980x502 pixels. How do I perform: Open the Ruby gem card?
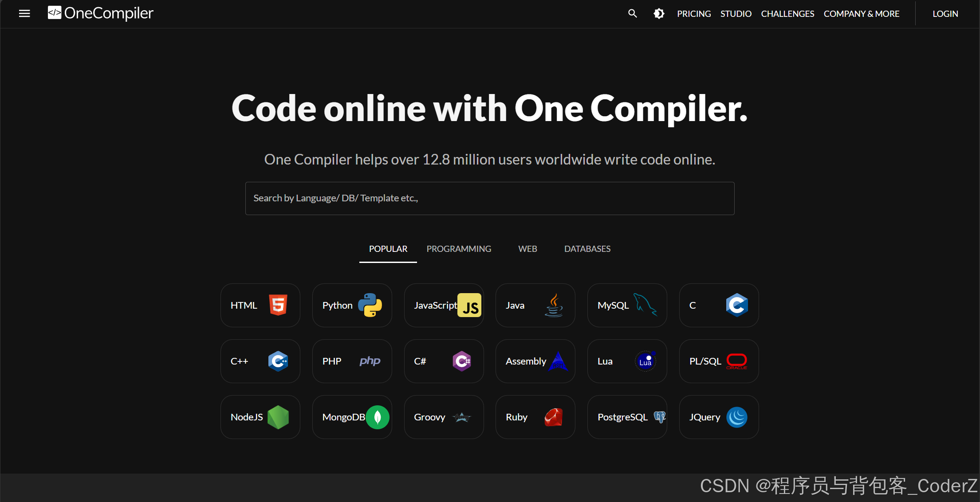point(535,417)
